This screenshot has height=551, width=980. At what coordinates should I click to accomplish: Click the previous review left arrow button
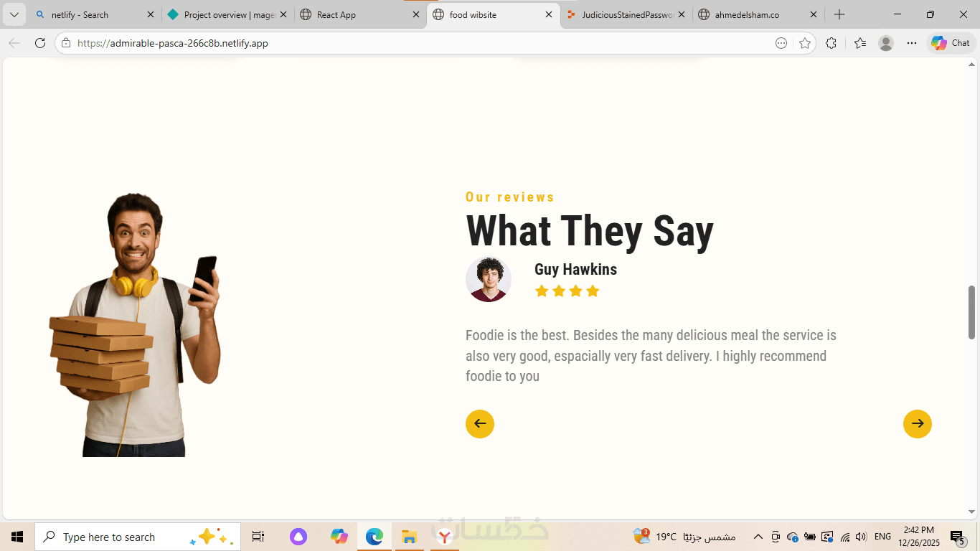pyautogui.click(x=480, y=424)
